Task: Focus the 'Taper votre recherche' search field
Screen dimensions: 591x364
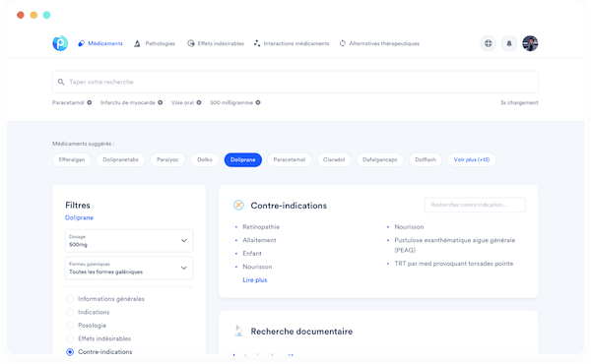Action: point(295,82)
